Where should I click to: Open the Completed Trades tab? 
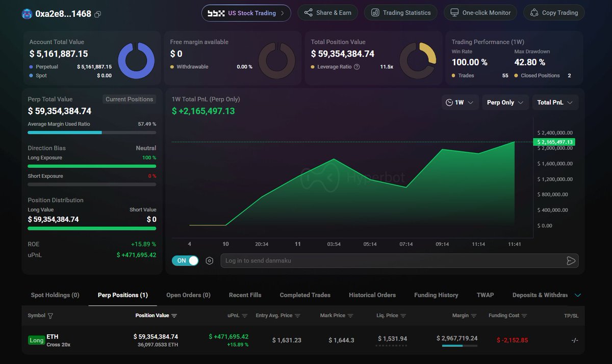coord(305,295)
